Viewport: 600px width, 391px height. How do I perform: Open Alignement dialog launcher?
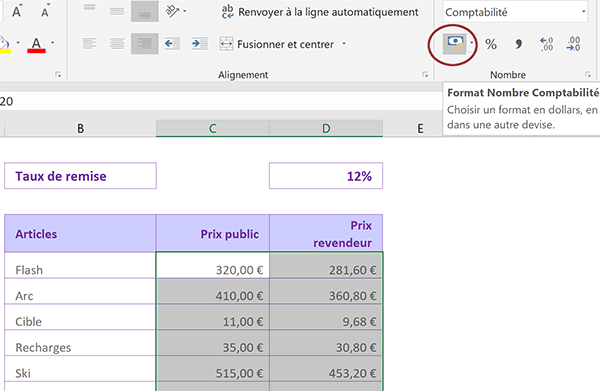pos(425,75)
